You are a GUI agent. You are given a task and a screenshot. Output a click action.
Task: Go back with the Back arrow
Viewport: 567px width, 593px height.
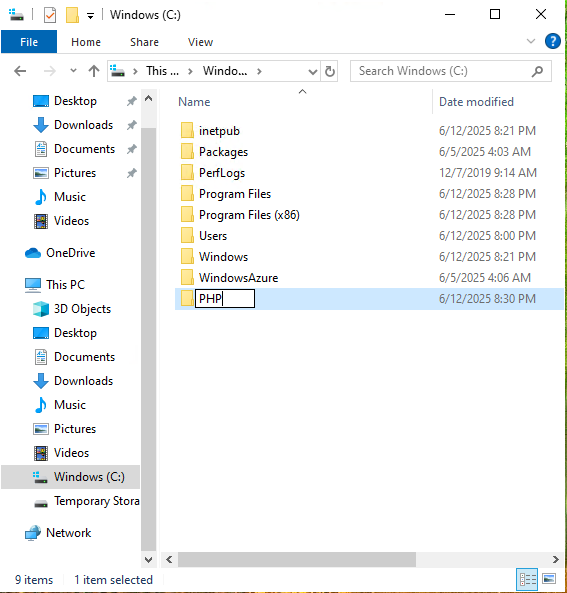(x=20, y=71)
